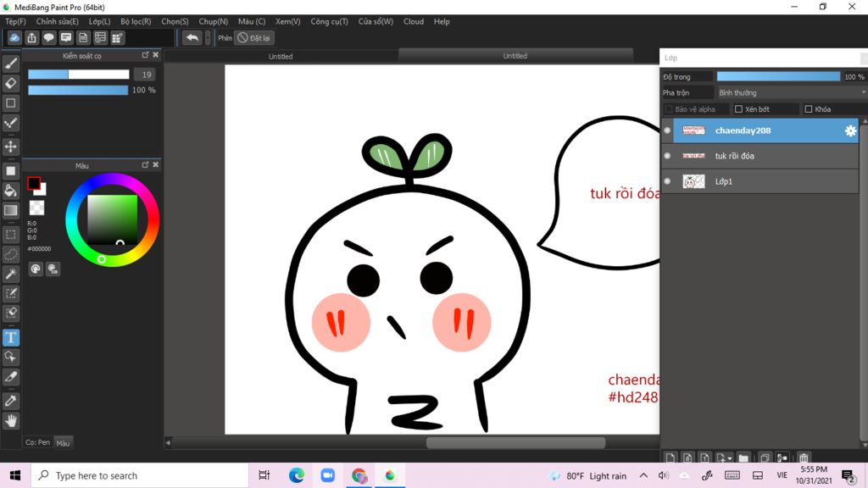
Task: Click the Đặt lại reset button
Action: (254, 37)
